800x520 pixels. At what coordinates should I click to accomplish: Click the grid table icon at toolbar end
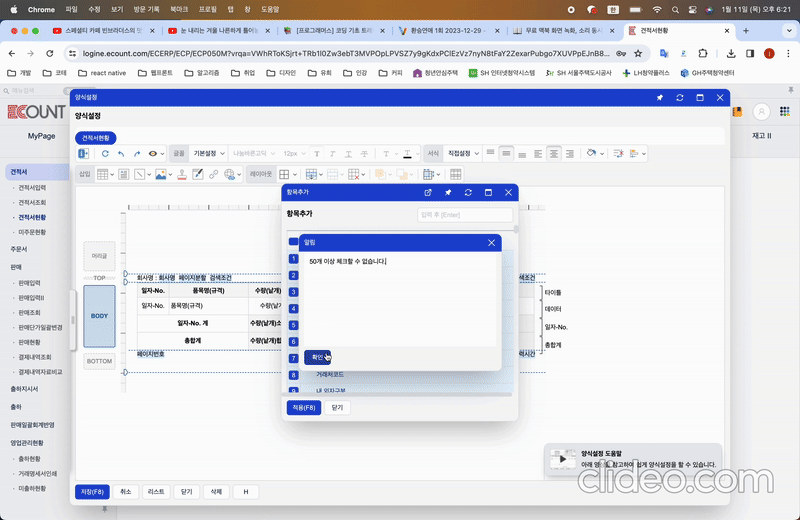[x=456, y=175]
